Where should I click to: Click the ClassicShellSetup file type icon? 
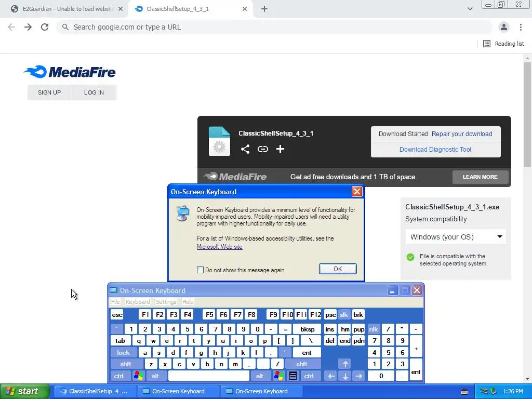pos(219,141)
